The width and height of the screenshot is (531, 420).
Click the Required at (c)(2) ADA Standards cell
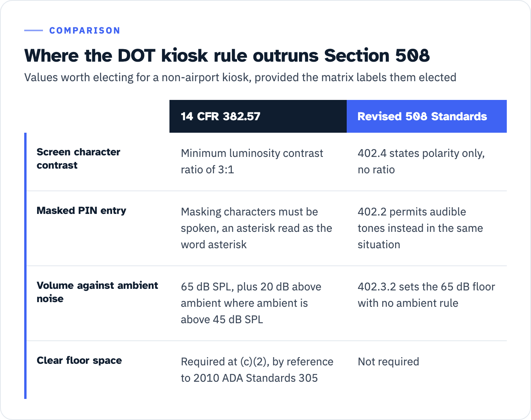(x=257, y=370)
